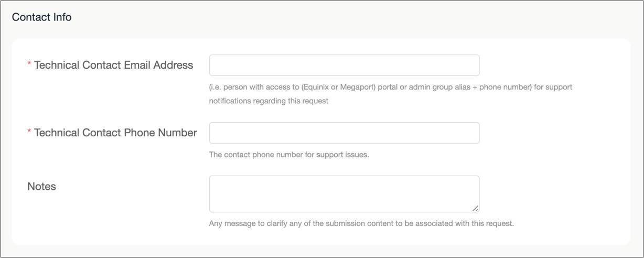Click the Technical Contact Email Address input field

tap(344, 65)
